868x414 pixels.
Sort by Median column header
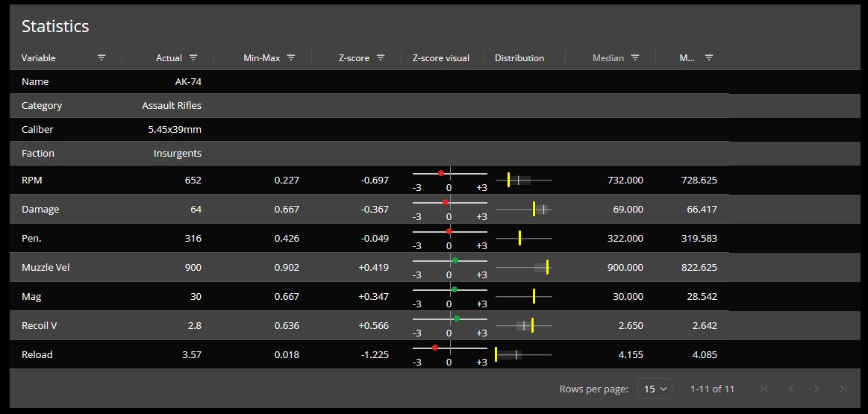pyautogui.click(x=608, y=57)
